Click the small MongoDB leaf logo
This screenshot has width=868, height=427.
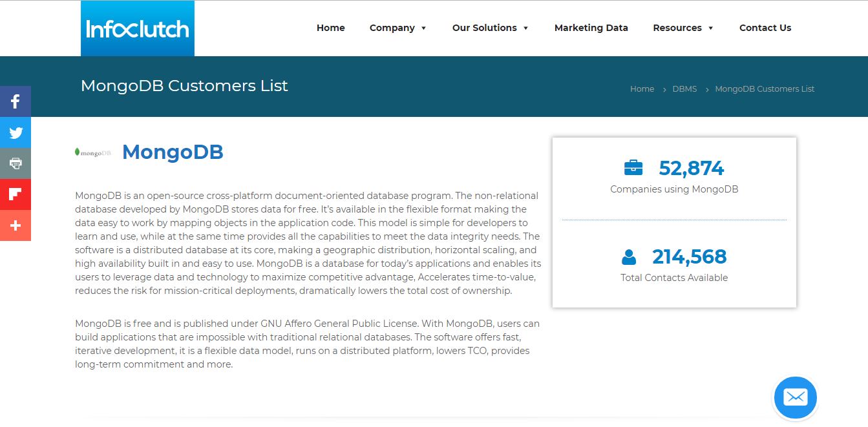93,152
